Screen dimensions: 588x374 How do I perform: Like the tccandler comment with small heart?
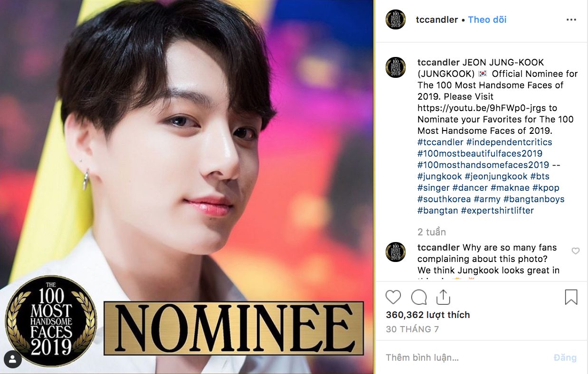coord(576,251)
